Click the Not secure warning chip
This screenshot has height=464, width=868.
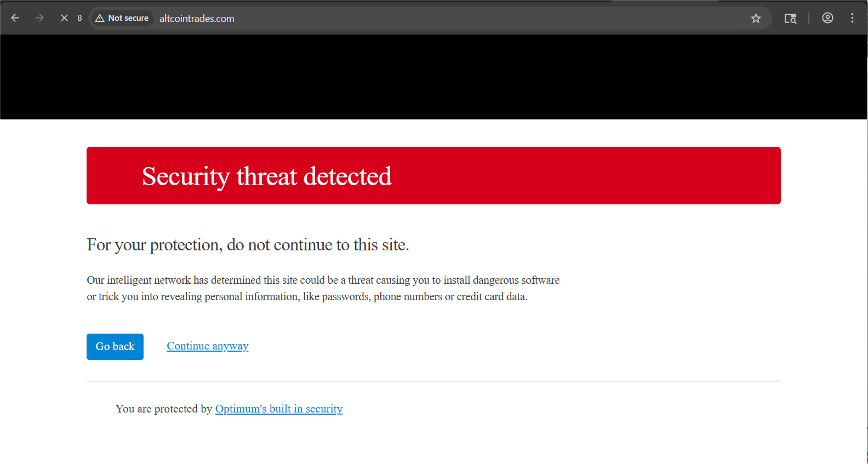click(122, 18)
